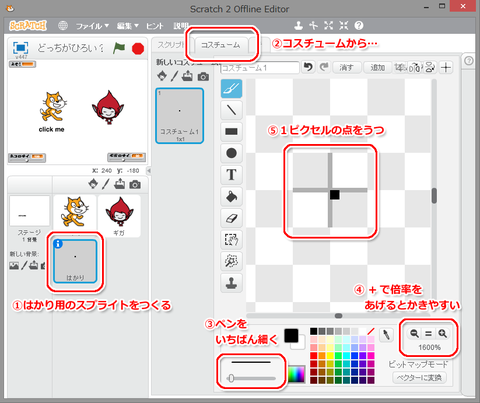The width and height of the screenshot is (480, 403).
Task: Select the ギガ sprite thumbnail
Action: 119,216
